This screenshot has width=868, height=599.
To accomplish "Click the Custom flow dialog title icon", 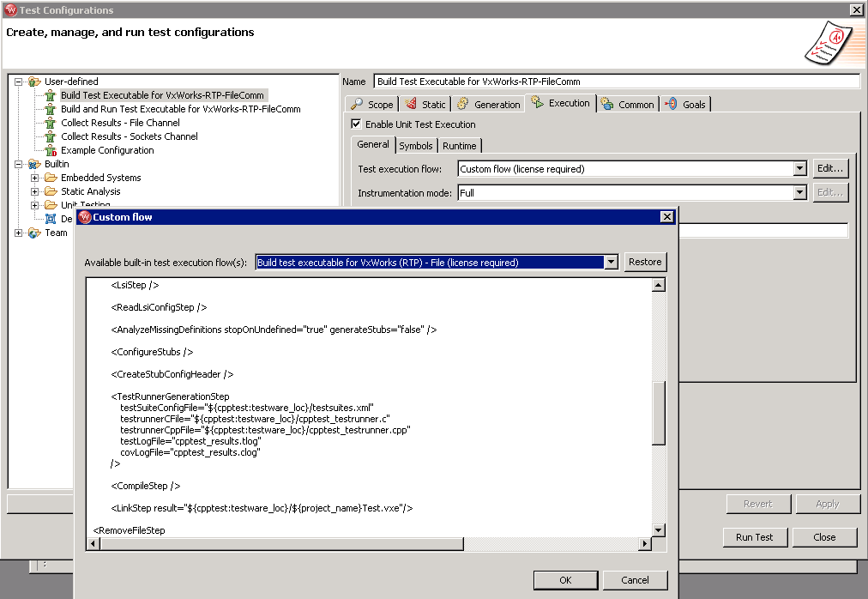I will [85, 216].
